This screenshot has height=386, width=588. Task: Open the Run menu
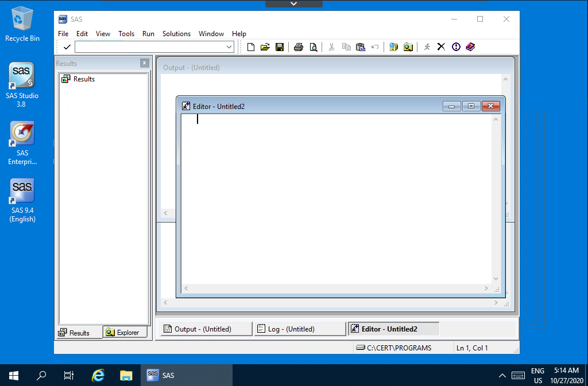click(148, 34)
